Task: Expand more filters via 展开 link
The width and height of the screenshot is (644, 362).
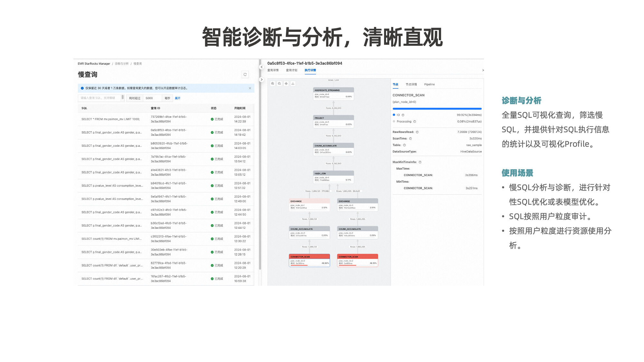Action: (x=177, y=98)
